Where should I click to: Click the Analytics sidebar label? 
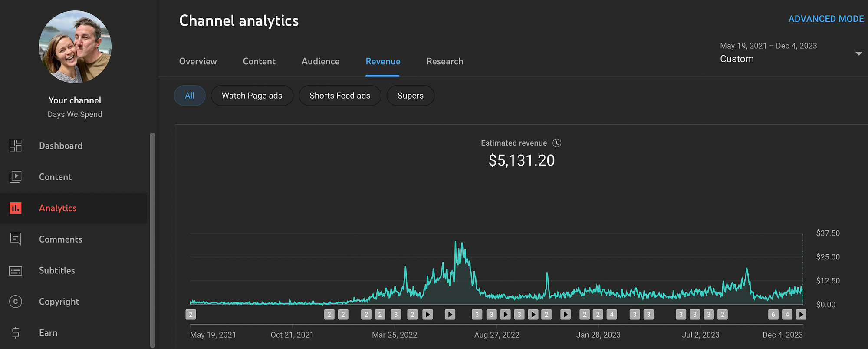pyautogui.click(x=58, y=208)
